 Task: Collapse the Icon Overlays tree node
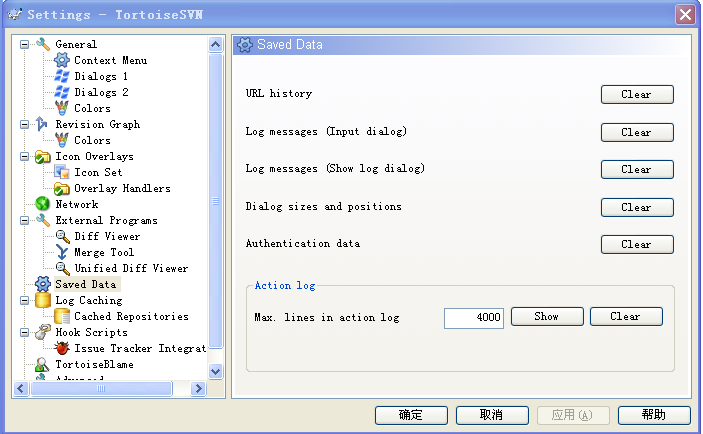[24, 156]
